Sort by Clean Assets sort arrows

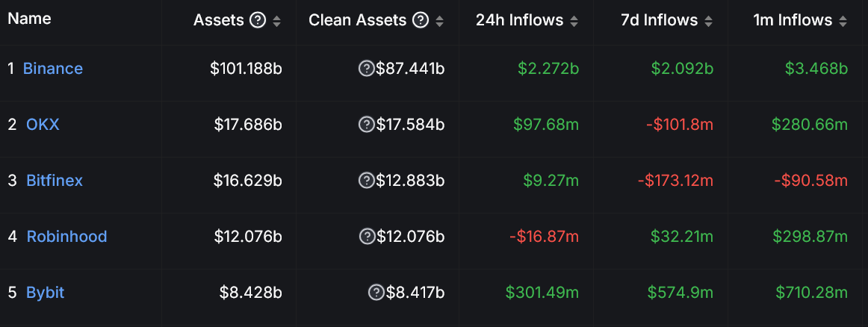coord(440,22)
